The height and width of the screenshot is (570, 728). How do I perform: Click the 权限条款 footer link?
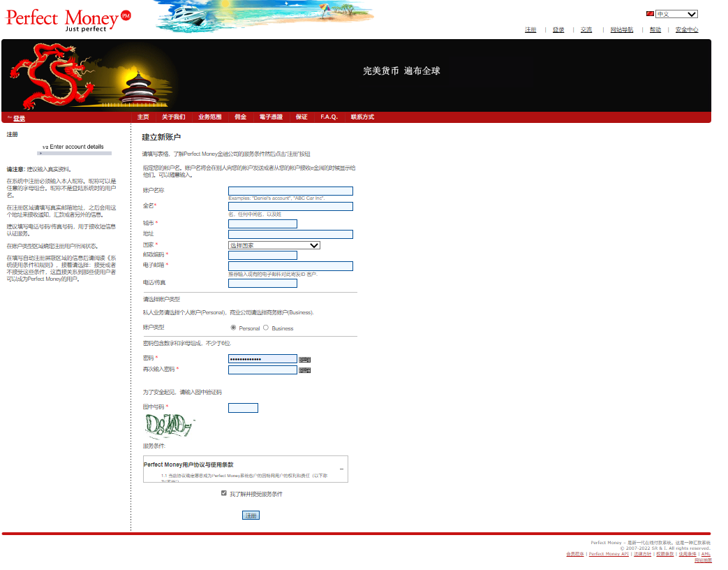click(665, 554)
